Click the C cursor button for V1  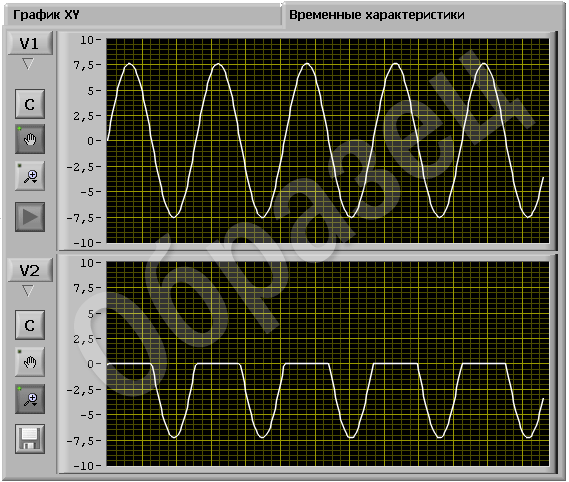point(30,104)
